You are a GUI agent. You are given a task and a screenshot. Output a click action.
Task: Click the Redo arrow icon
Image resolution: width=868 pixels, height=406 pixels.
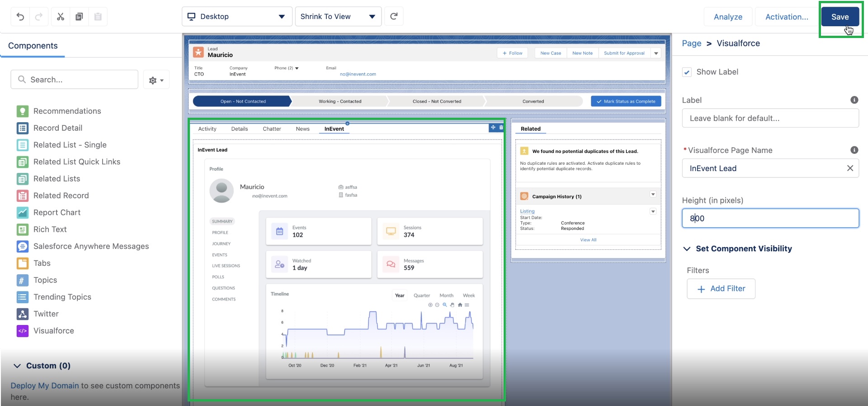click(x=39, y=17)
